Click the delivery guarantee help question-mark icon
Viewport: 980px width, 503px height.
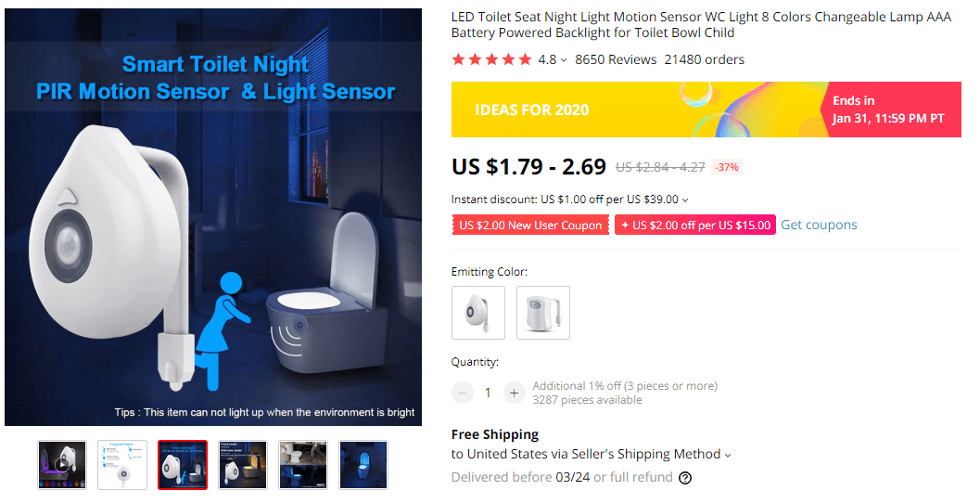685,478
